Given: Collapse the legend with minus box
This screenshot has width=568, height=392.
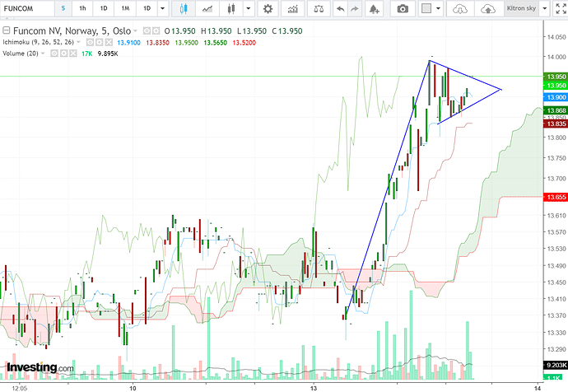Looking at the screenshot, I should tap(6, 30).
